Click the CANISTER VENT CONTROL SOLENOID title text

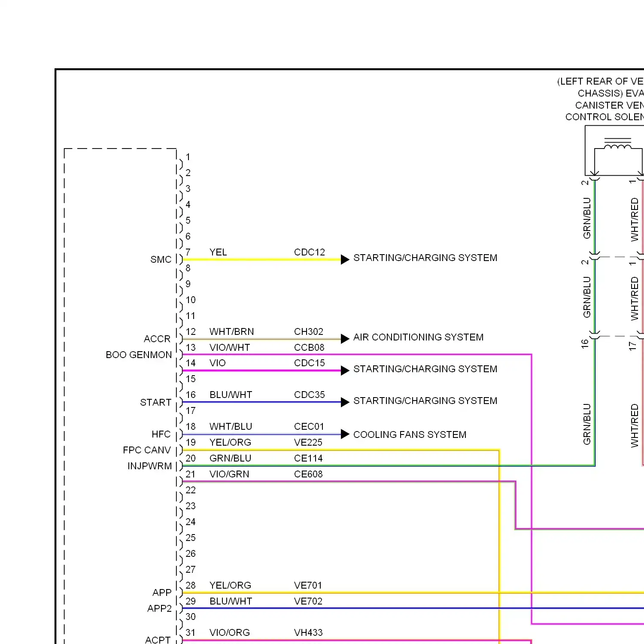[x=605, y=111]
